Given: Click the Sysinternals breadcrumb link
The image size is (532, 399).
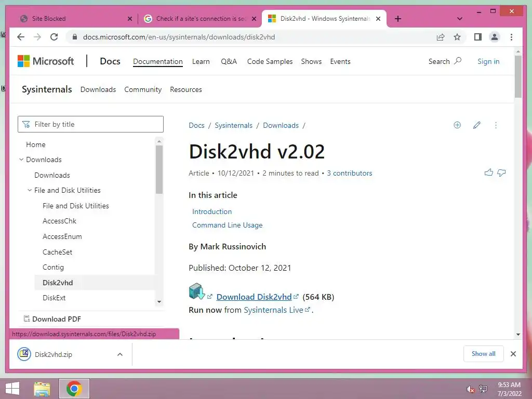Looking at the screenshot, I should (233, 125).
